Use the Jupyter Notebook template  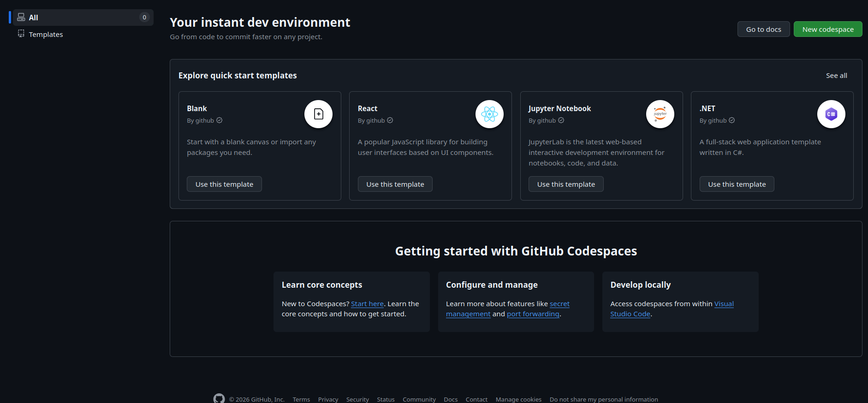[x=566, y=184]
